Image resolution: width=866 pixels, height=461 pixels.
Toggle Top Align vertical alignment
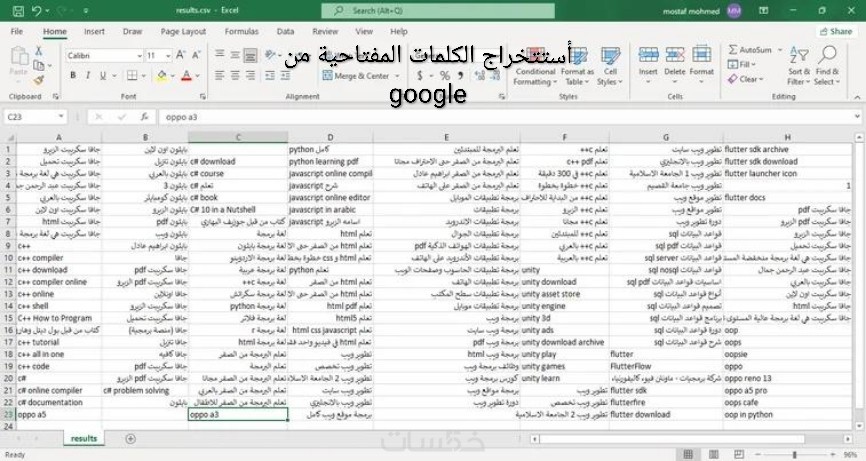pyautogui.click(x=219, y=54)
